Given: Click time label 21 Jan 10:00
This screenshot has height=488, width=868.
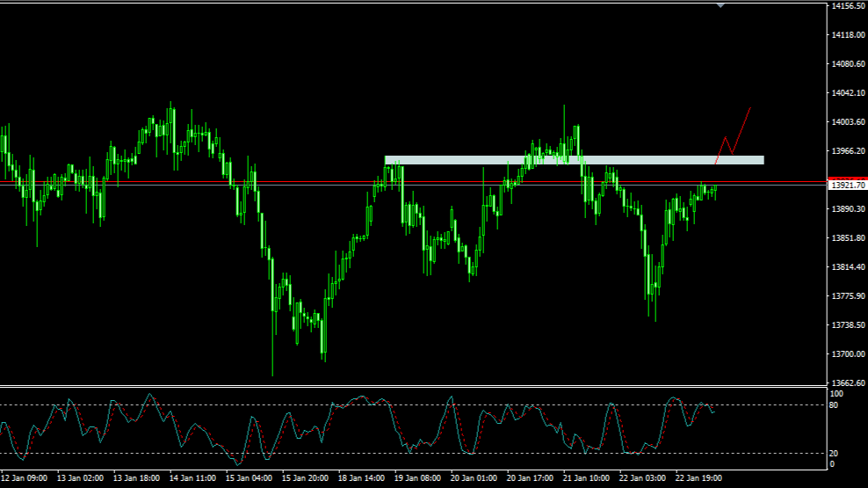Looking at the screenshot, I should coord(586,478).
